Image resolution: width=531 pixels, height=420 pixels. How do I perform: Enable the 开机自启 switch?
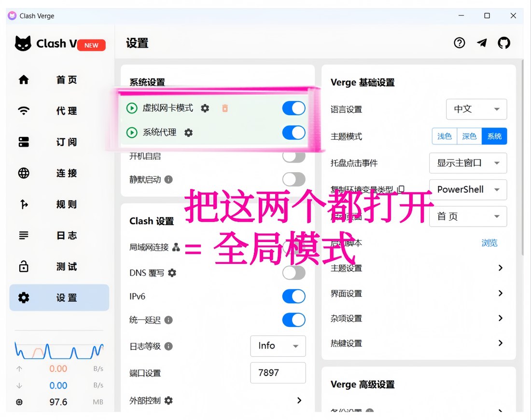(x=293, y=157)
